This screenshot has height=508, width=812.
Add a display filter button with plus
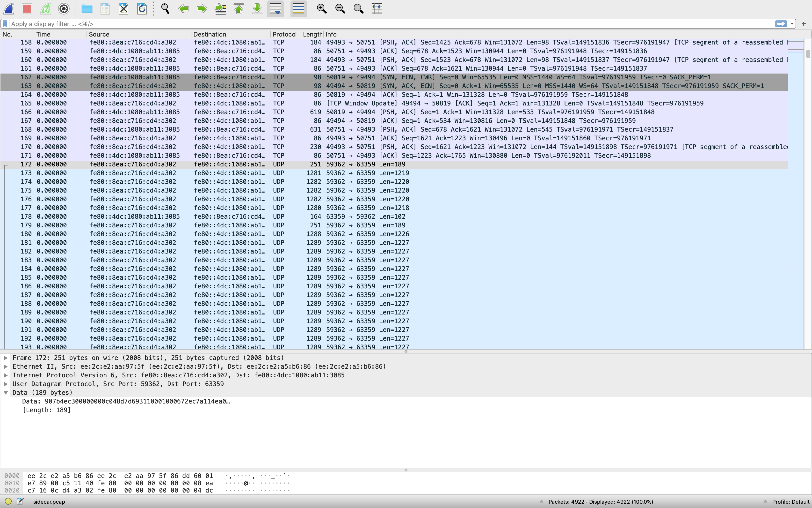click(x=804, y=24)
